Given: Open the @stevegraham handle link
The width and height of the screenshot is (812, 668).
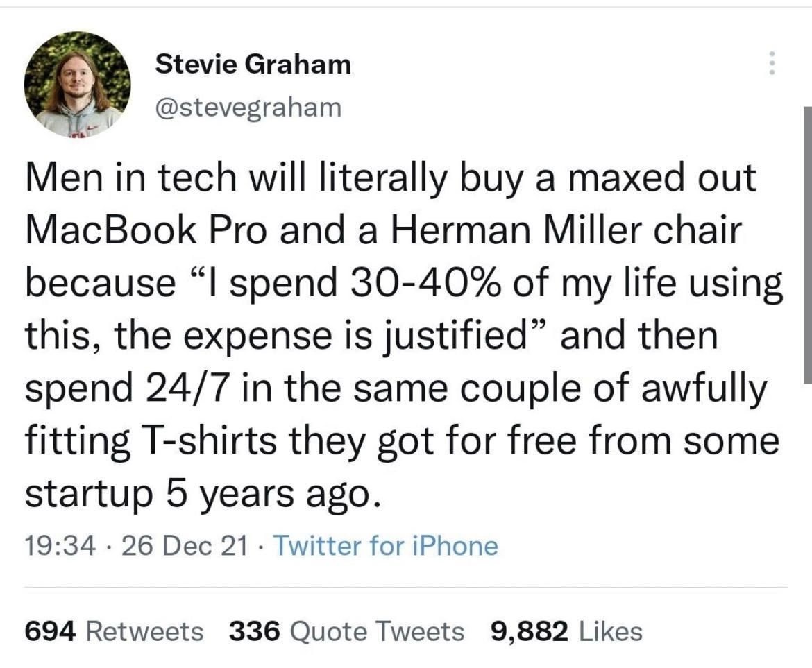Looking at the screenshot, I should tap(248, 108).
